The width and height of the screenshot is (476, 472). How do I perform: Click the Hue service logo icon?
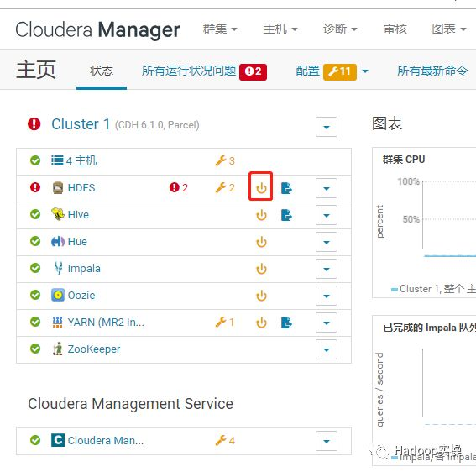click(x=58, y=242)
